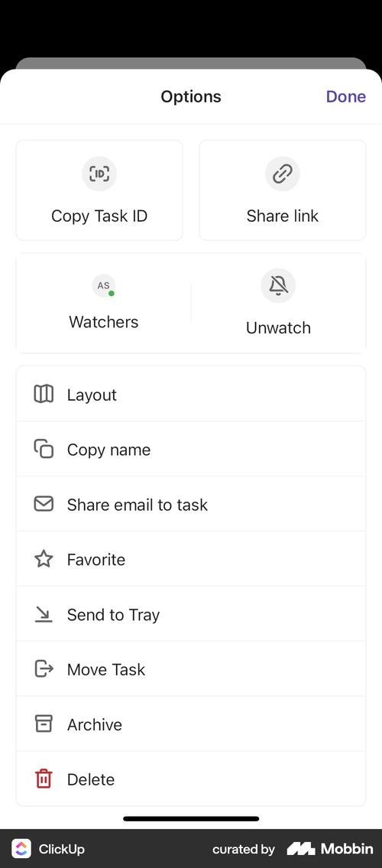Click the Move Task exit icon

pos(44,668)
